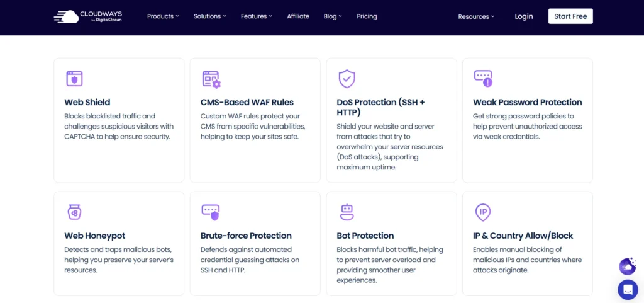Click the Weak Password Protection icon

(483, 78)
